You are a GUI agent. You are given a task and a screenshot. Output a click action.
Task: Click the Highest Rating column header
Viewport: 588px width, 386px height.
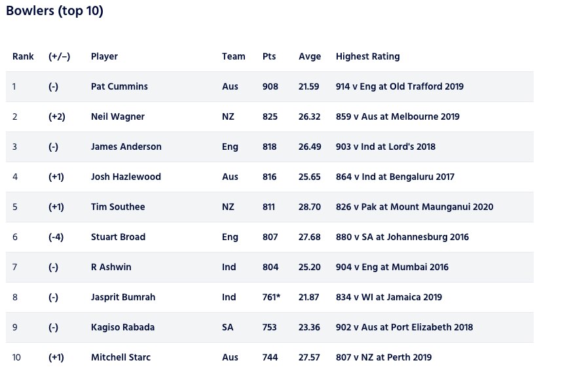(x=367, y=56)
